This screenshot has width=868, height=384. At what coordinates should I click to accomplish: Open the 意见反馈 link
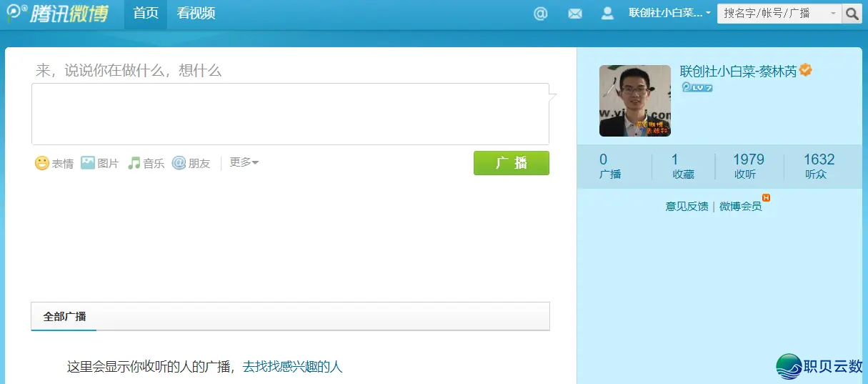click(x=687, y=206)
